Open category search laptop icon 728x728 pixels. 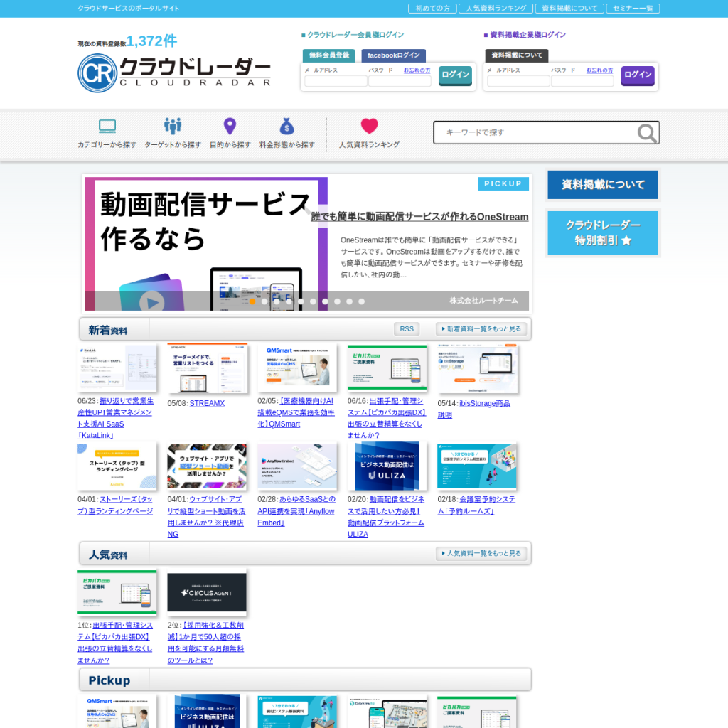[x=107, y=126]
